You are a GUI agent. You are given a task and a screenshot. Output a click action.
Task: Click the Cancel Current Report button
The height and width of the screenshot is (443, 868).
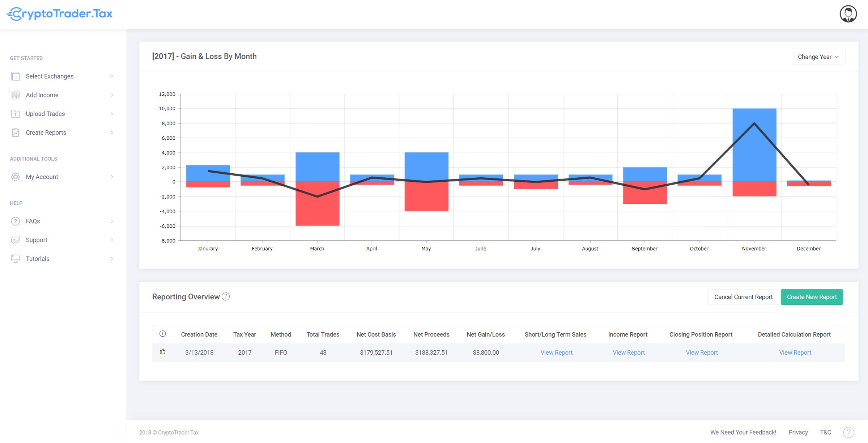[x=743, y=297]
